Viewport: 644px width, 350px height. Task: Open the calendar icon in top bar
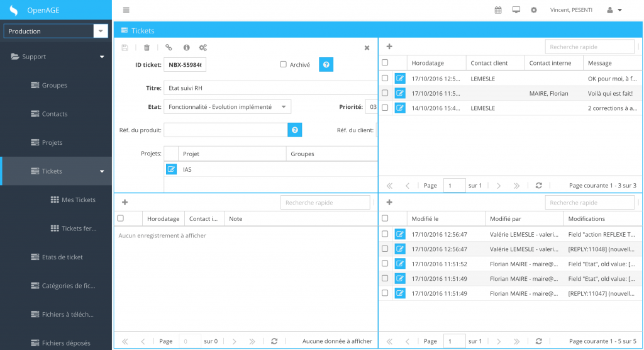pyautogui.click(x=498, y=10)
